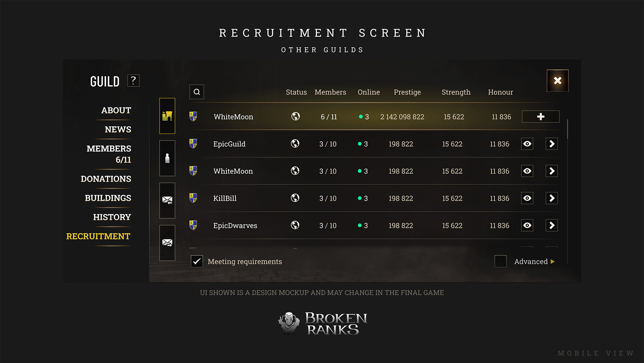
Task: Sort by Prestige column header
Action: pyautogui.click(x=407, y=92)
